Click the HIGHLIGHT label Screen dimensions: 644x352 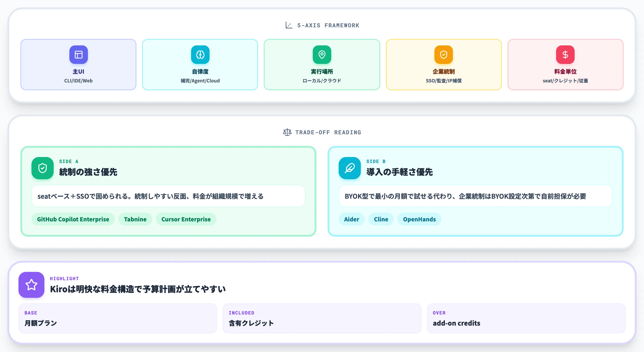64,279
